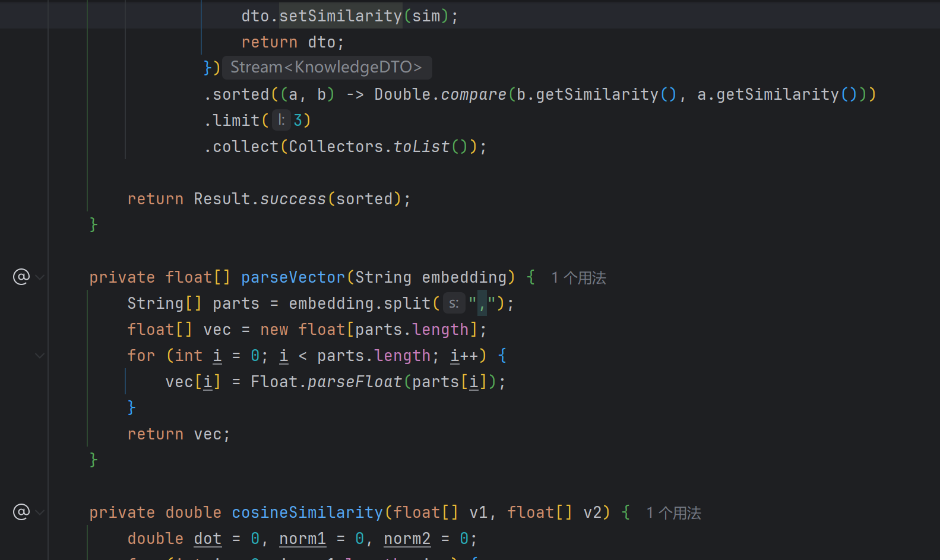Click the 'new' keyword in vec declaration
This screenshot has width=940, height=560.
tap(274, 330)
